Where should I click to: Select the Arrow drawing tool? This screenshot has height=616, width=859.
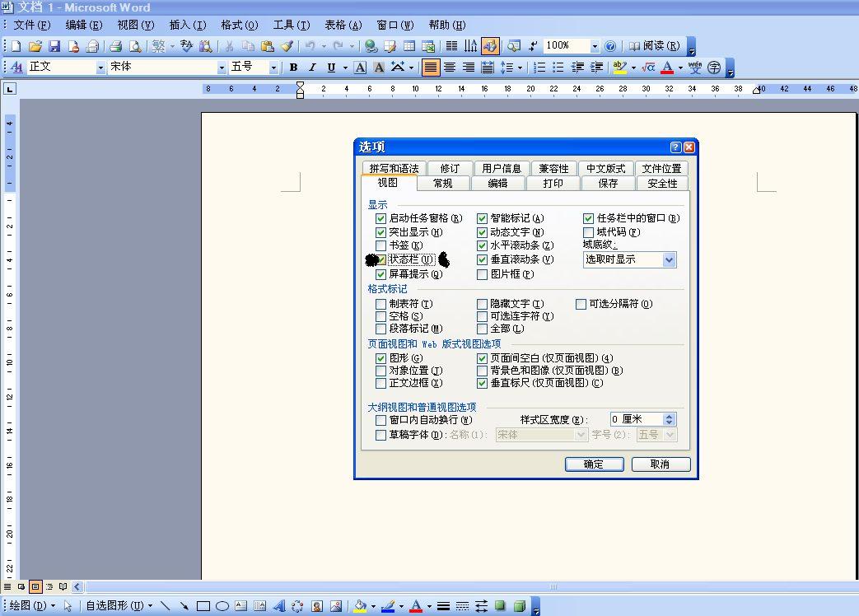click(184, 606)
